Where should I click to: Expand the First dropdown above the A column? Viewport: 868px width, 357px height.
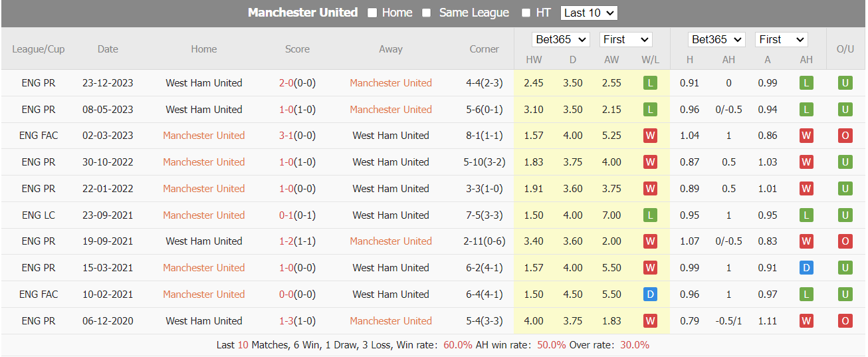click(x=782, y=40)
